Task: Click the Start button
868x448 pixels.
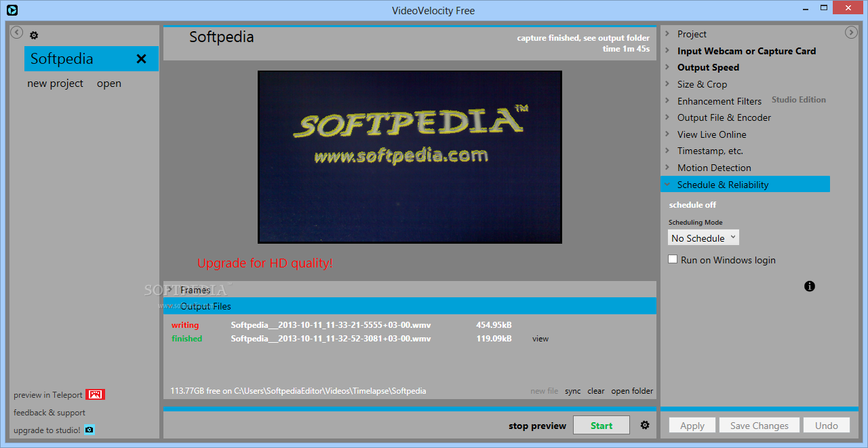Action: tap(601, 426)
